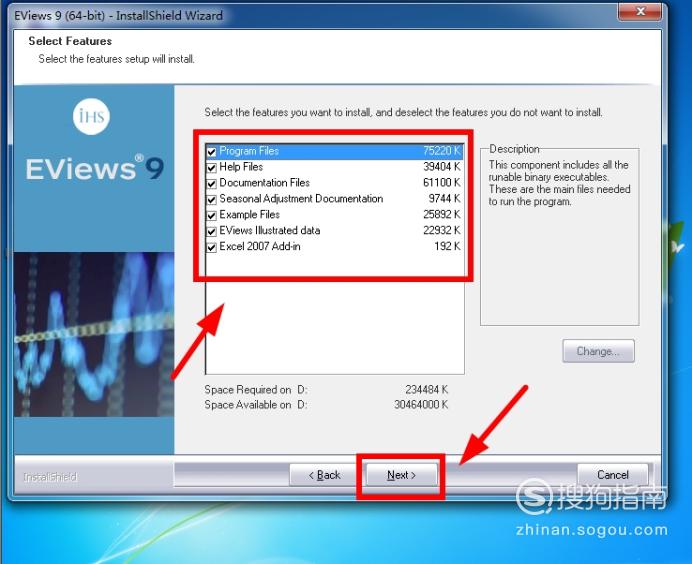The height and width of the screenshot is (564, 692).
Task: Select EViews Illustrated data row label
Action: coord(270,230)
